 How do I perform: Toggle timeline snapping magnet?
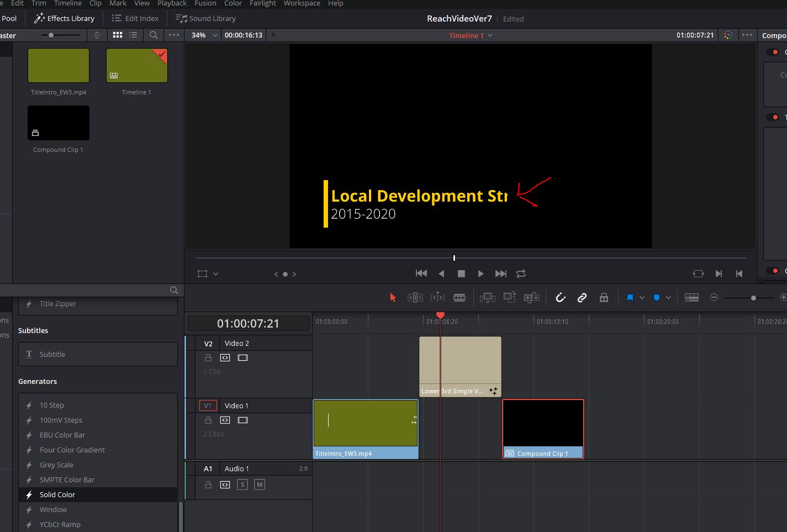[x=561, y=298]
